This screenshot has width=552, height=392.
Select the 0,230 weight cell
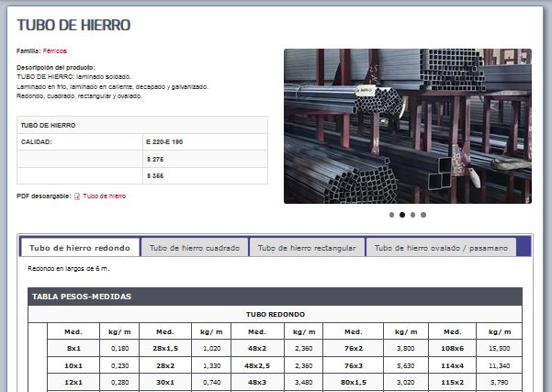click(x=119, y=365)
